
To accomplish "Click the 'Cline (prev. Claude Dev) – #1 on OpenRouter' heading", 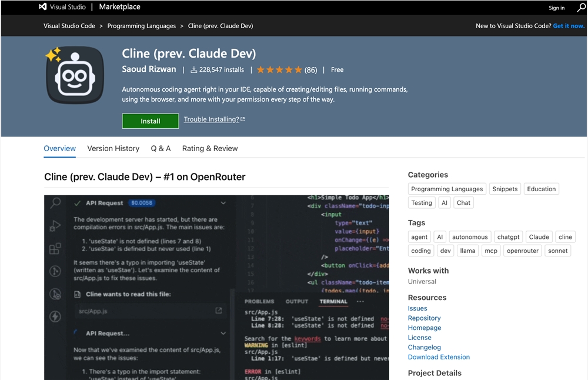I will 145,176.
